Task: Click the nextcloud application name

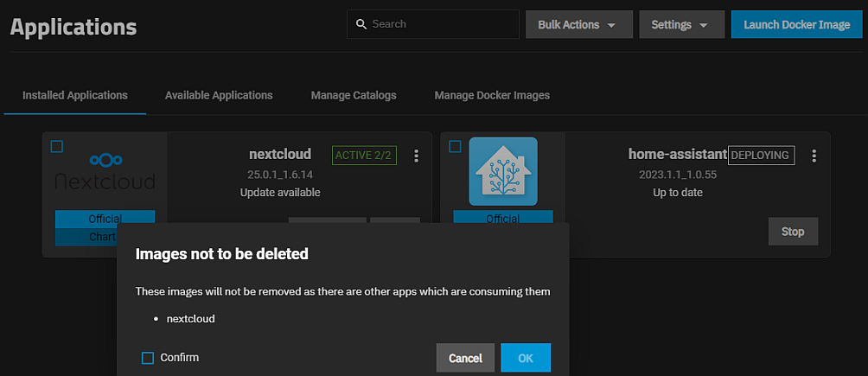Action: pyautogui.click(x=280, y=153)
